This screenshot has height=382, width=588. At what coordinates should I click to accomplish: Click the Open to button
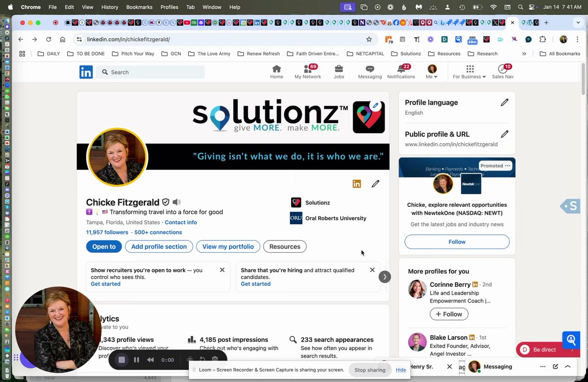[104, 247]
